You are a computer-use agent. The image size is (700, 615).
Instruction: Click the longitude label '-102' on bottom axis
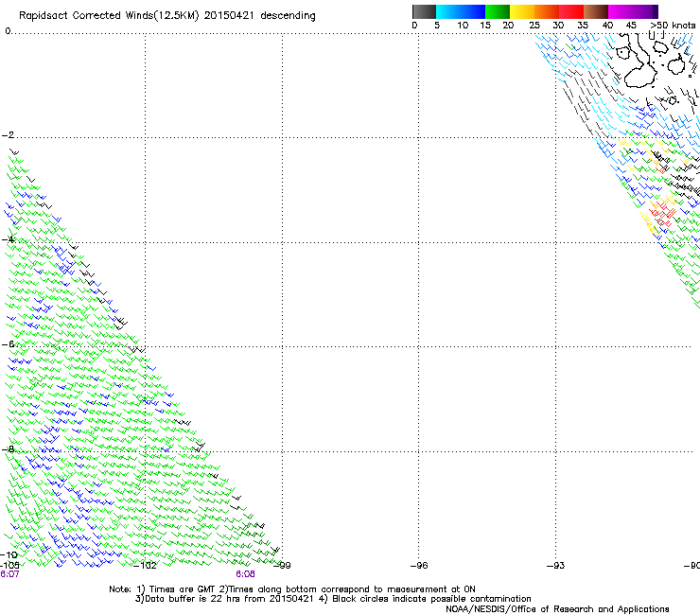(x=145, y=566)
